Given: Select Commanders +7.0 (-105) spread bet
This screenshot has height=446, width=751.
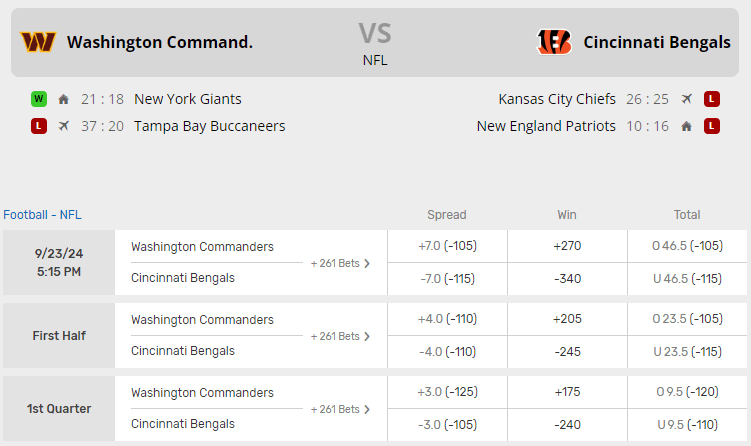Looking at the screenshot, I should [446, 246].
